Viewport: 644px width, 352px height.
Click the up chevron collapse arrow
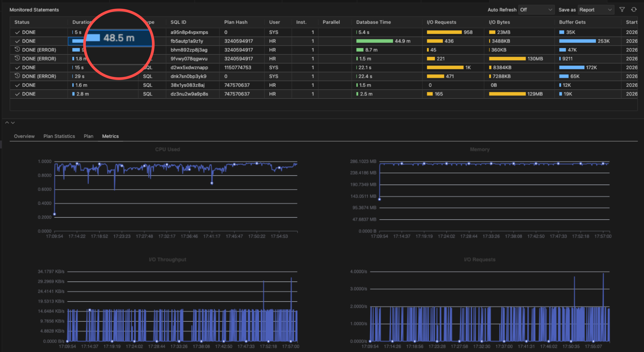pyautogui.click(x=7, y=123)
